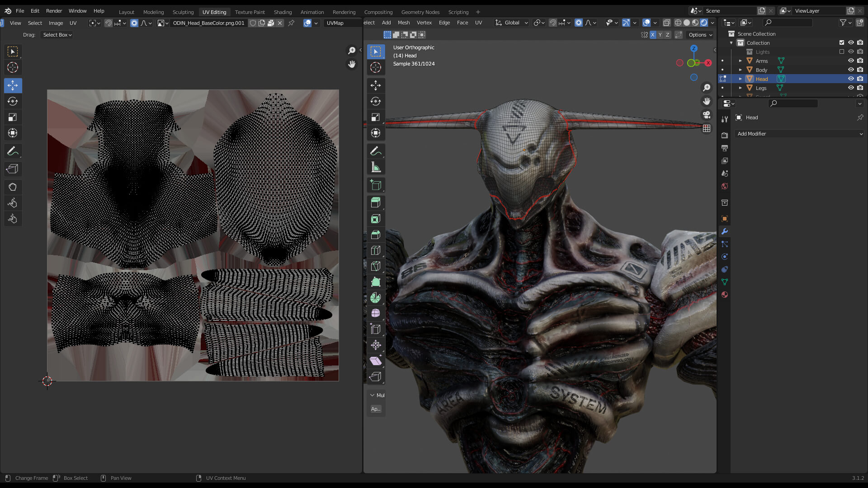
Task: Open the Sculpting workspace tab
Action: [x=183, y=12]
